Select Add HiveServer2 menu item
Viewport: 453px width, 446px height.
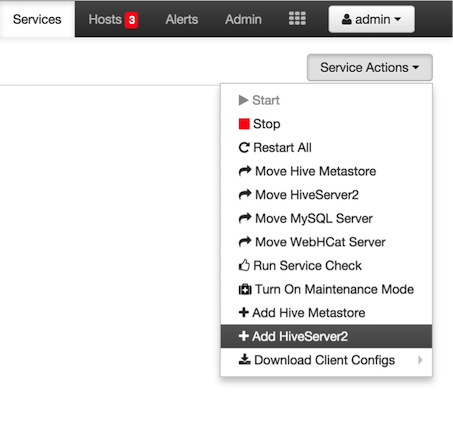coord(326,336)
